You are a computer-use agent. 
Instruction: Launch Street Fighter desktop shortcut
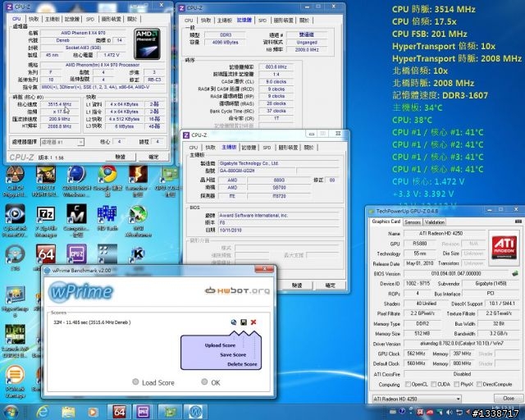(x=46, y=180)
